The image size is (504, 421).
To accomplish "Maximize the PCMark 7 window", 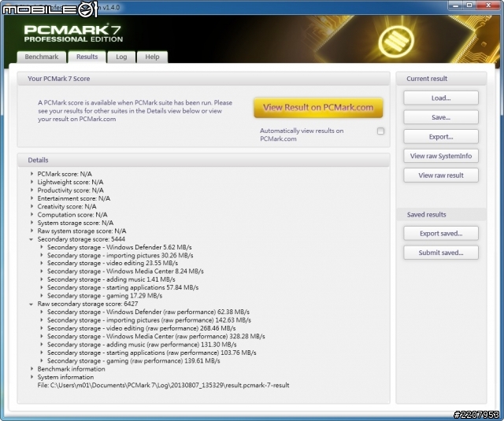I will (469, 5).
